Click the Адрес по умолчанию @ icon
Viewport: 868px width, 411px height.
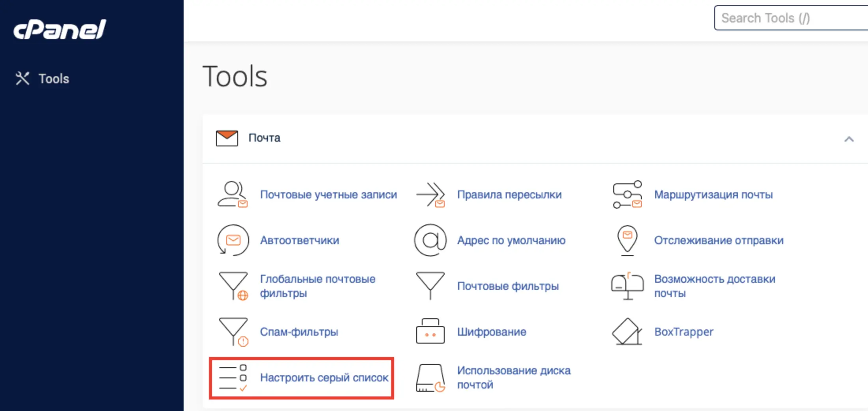[430, 240]
